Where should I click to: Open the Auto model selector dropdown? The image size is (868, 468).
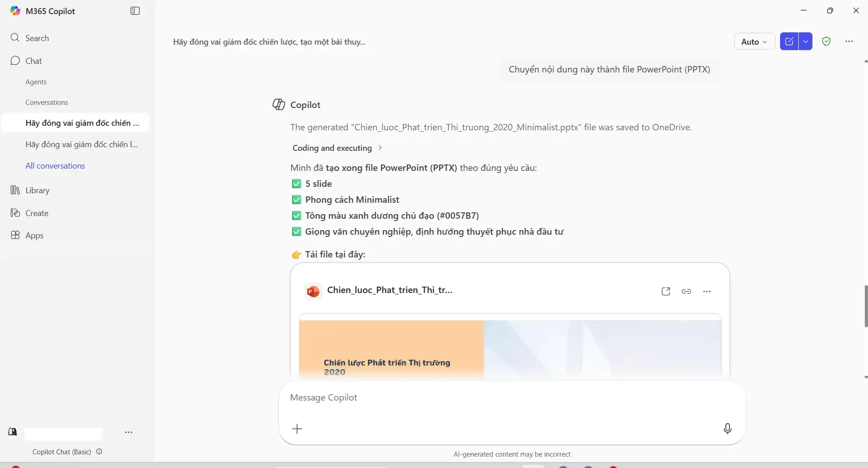coord(754,41)
